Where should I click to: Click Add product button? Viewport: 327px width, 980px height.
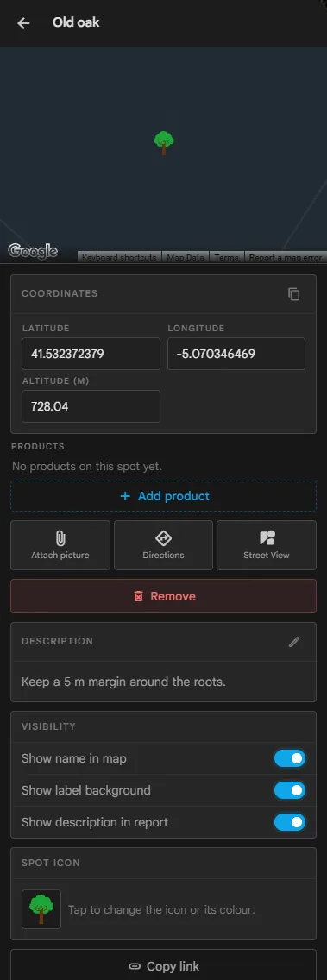[x=163, y=496]
